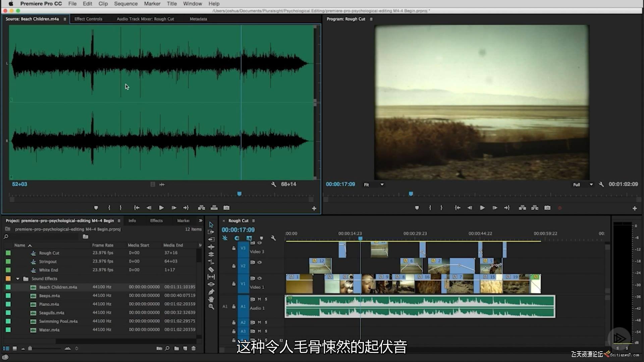Open the Full playback resolution dropdown

tap(583, 185)
